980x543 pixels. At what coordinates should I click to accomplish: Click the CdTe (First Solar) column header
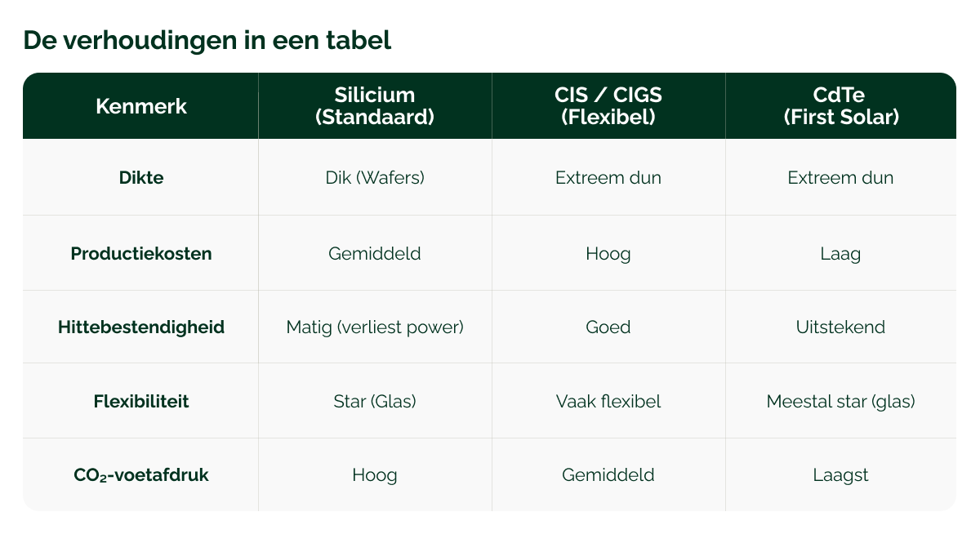pyautogui.click(x=840, y=106)
